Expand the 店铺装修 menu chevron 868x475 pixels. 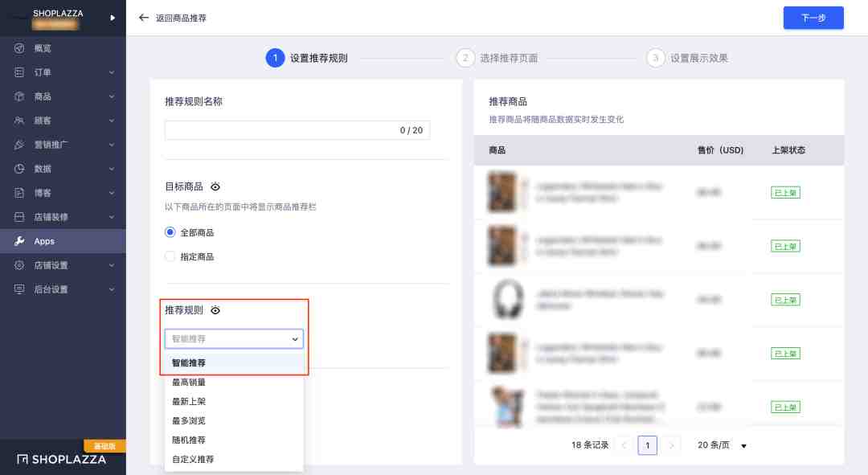112,217
